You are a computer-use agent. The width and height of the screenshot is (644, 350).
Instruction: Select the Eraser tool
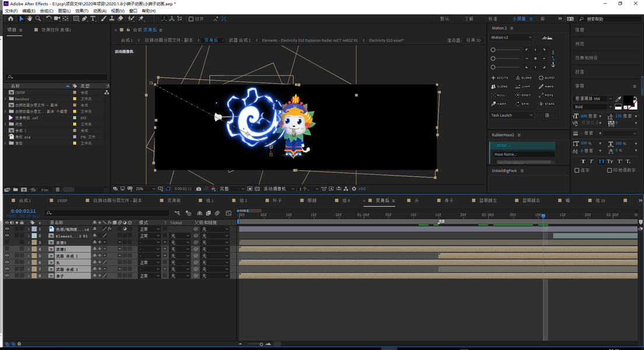click(120, 19)
